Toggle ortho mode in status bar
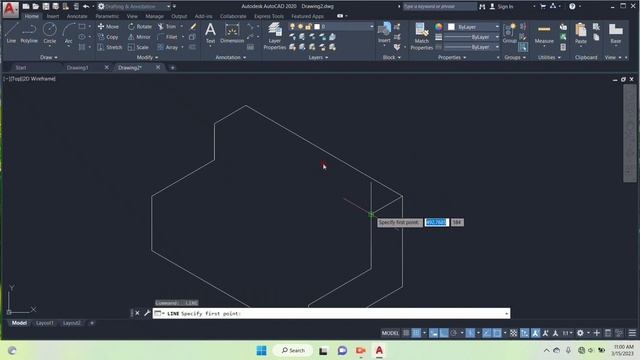640x360 pixels. tap(444, 333)
